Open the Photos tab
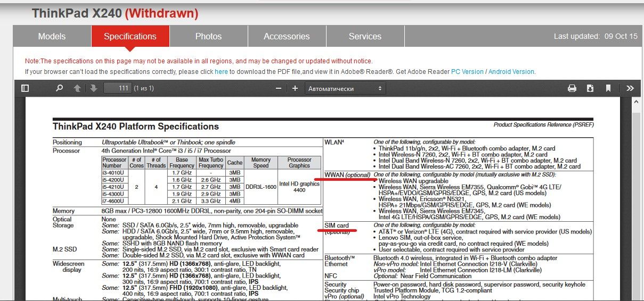Screen dimensions: 644x301 [x=208, y=36]
